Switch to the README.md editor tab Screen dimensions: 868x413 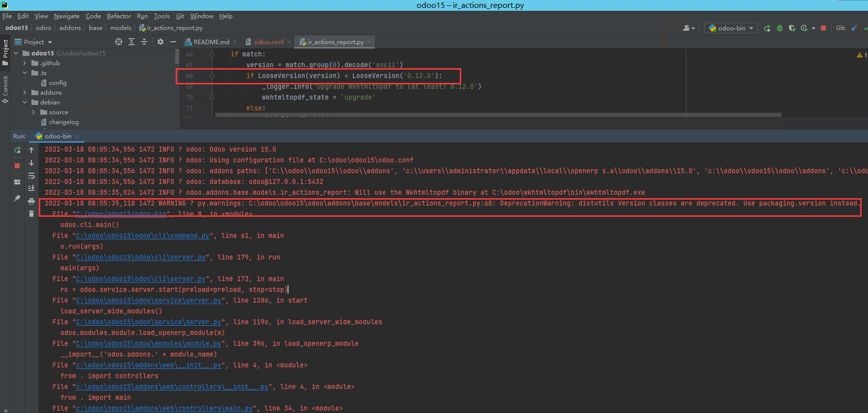pos(211,42)
